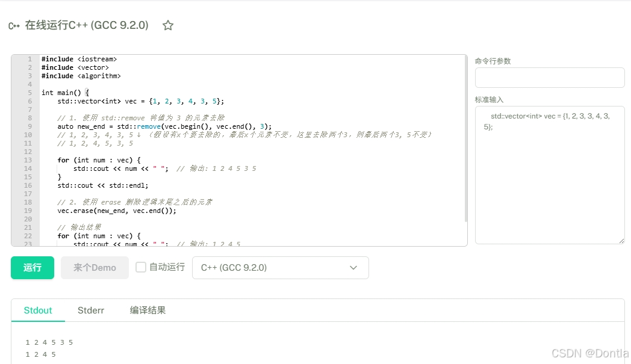Image resolution: width=631 pixels, height=364 pixels.
Task: Click the 命令行参数 label
Action: [x=493, y=61]
